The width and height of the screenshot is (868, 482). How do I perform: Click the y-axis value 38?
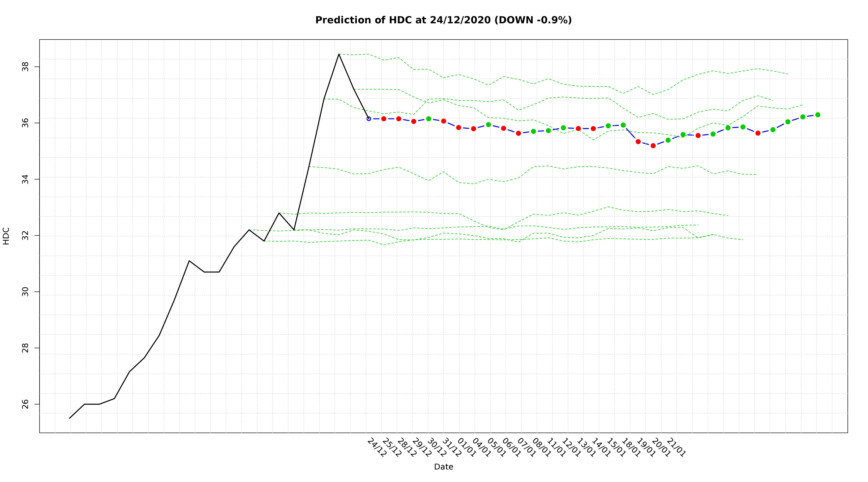(26, 67)
